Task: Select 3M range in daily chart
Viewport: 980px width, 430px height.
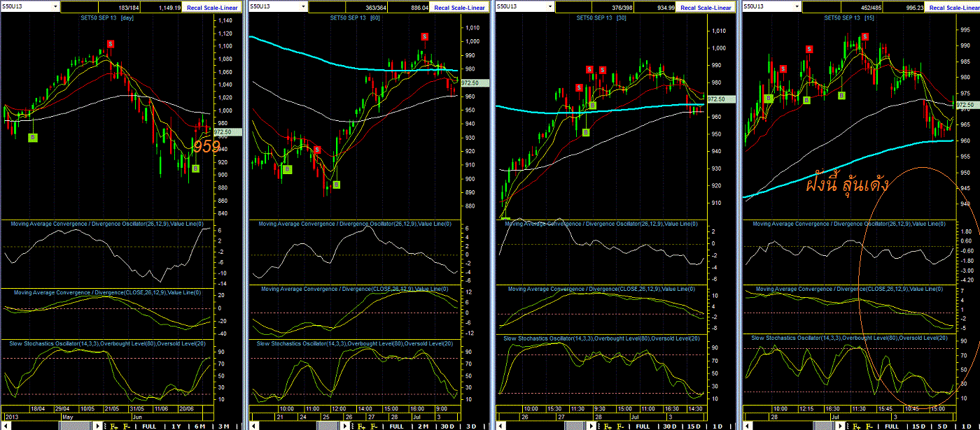Action: 223,426
